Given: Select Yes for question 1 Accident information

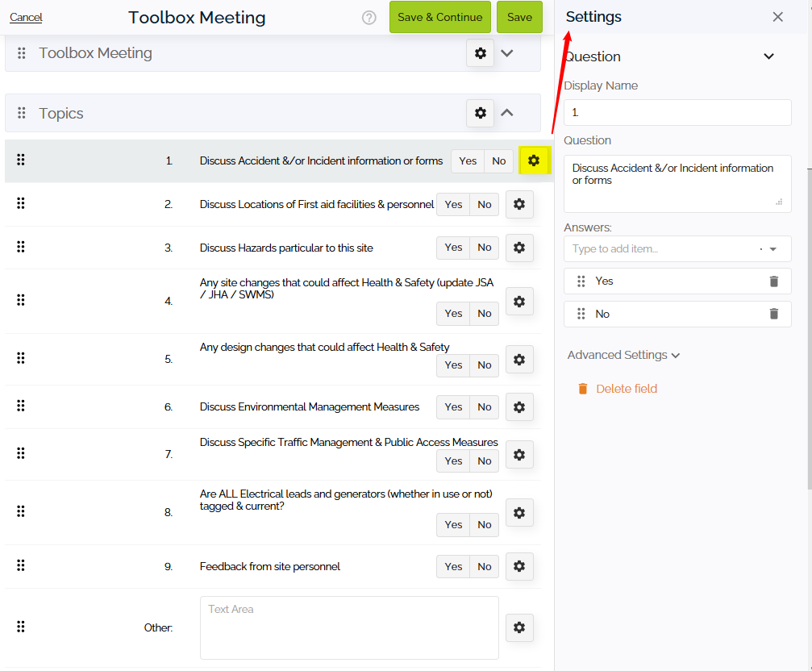Looking at the screenshot, I should click(468, 161).
